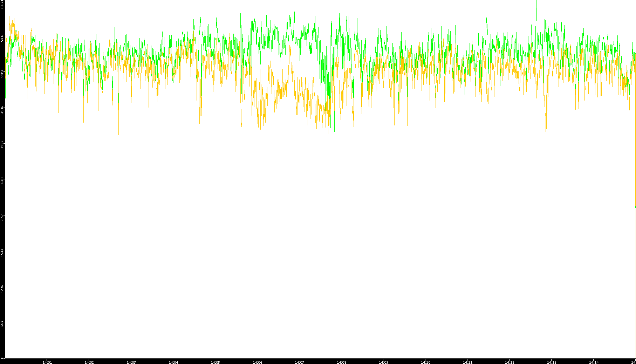Click the 14:01 time axis label

[47, 362]
